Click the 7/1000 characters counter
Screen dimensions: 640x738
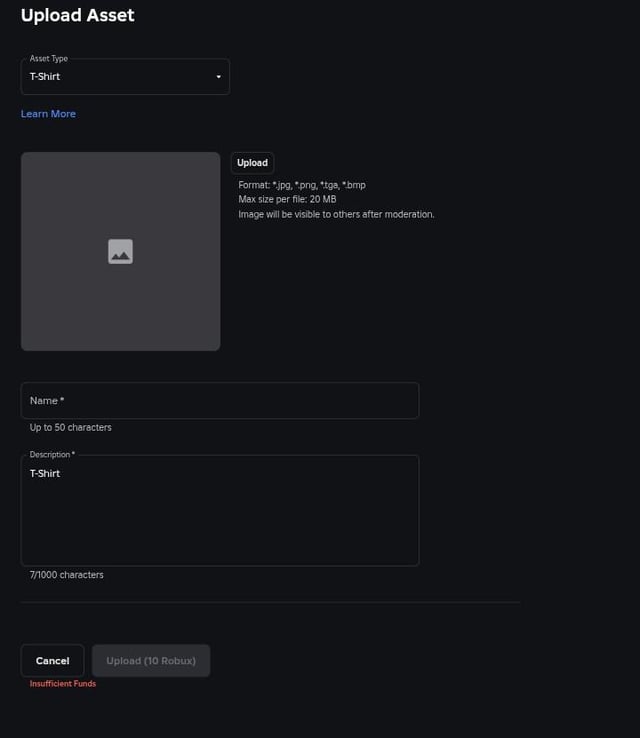point(66,575)
